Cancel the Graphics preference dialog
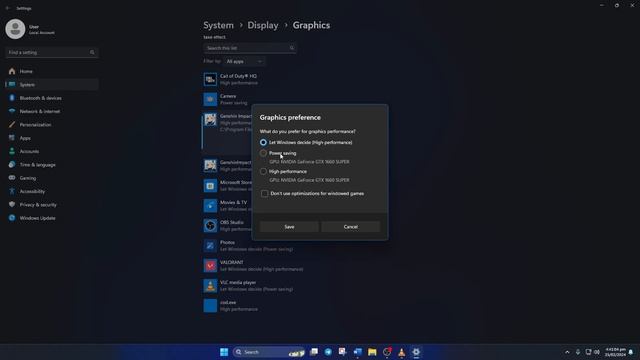640x360 pixels. tap(351, 227)
